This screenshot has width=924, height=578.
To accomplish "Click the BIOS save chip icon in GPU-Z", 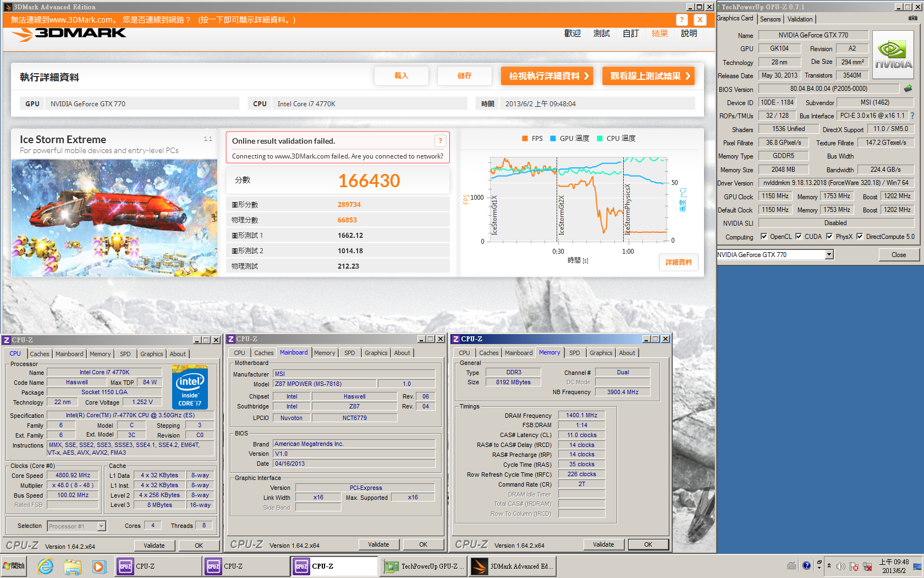I will click(908, 89).
